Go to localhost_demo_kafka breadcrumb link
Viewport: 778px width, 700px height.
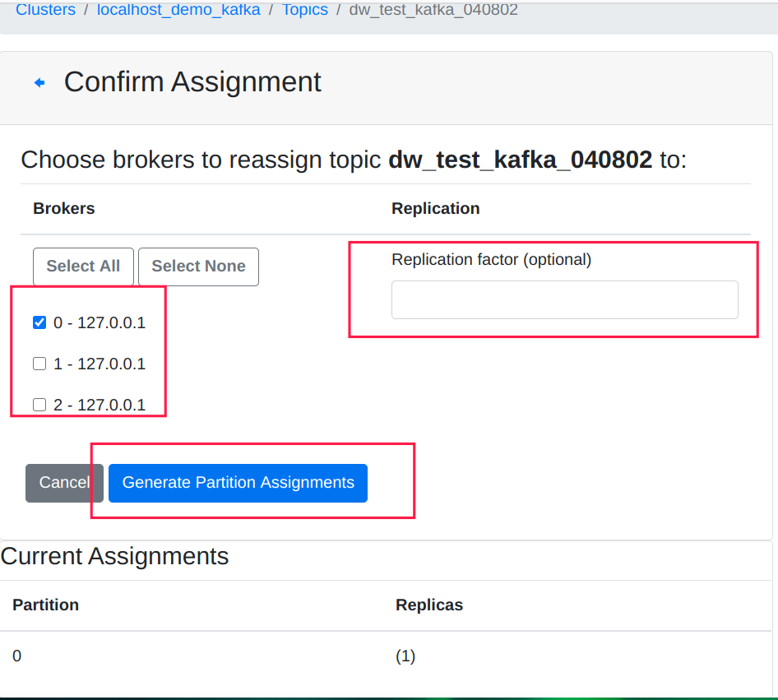(x=178, y=11)
